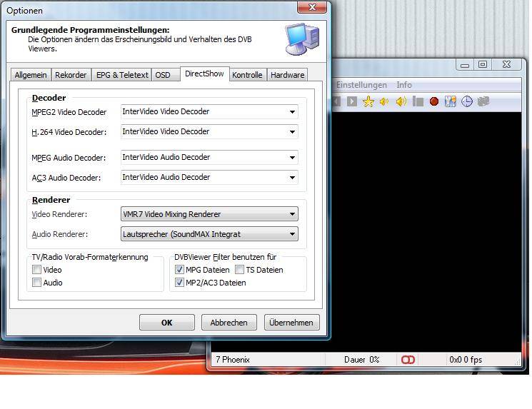The image size is (532, 409).
Task: Open the Einstellungen menu in DVBViewer
Action: (361, 85)
